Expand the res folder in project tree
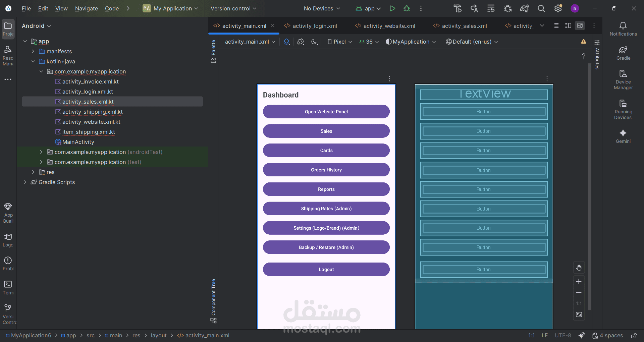 pos(33,172)
